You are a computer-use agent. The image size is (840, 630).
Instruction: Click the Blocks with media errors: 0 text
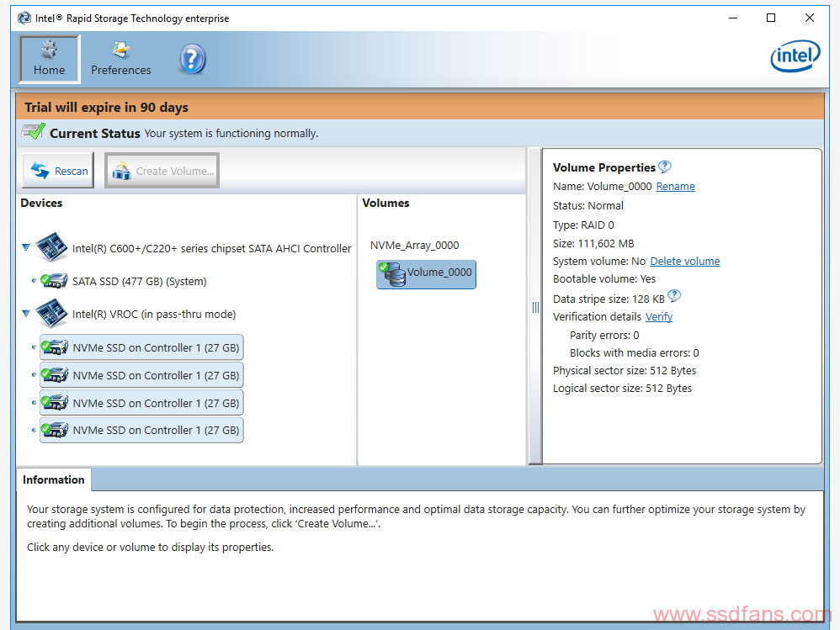pos(635,352)
